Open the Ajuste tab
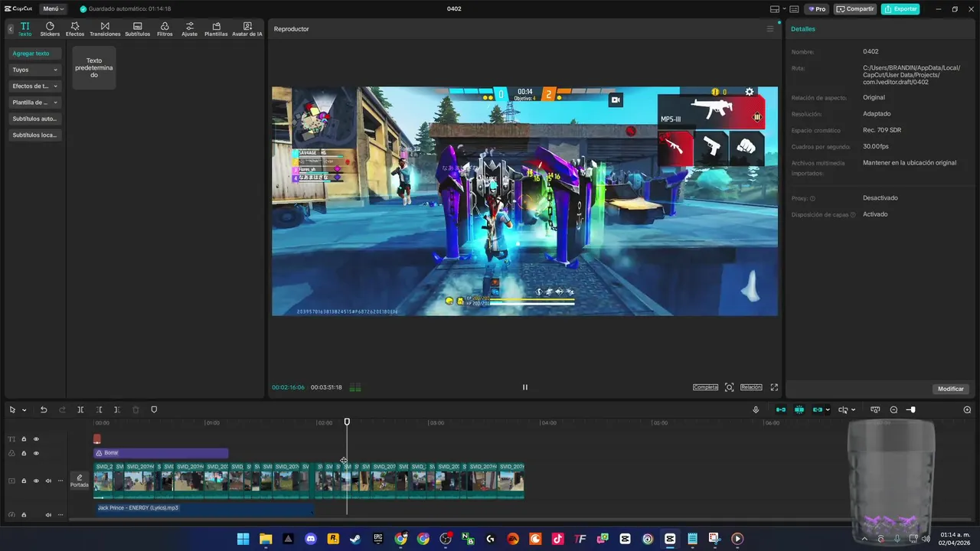The height and width of the screenshot is (551, 980). pos(189,29)
